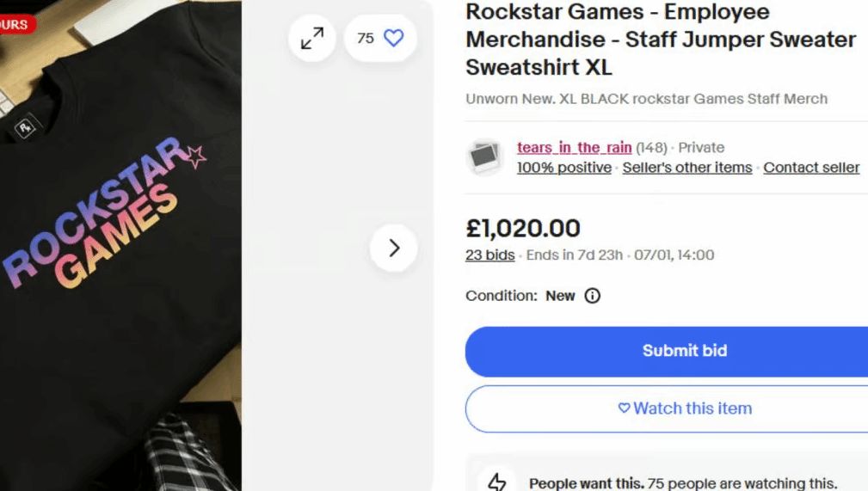Click the Contact seller link
The image size is (868, 491).
click(811, 168)
